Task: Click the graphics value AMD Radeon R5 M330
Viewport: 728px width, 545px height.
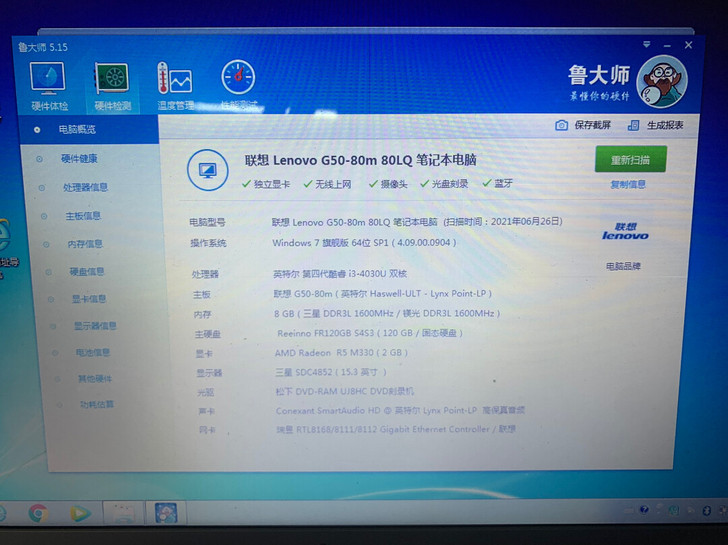Action: click(341, 353)
